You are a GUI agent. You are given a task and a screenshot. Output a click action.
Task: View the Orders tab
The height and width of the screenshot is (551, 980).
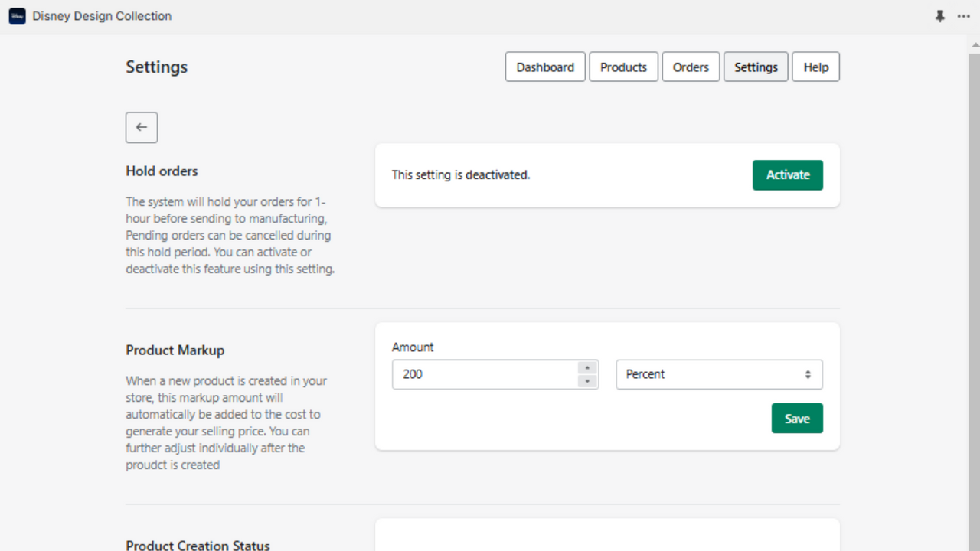(691, 67)
